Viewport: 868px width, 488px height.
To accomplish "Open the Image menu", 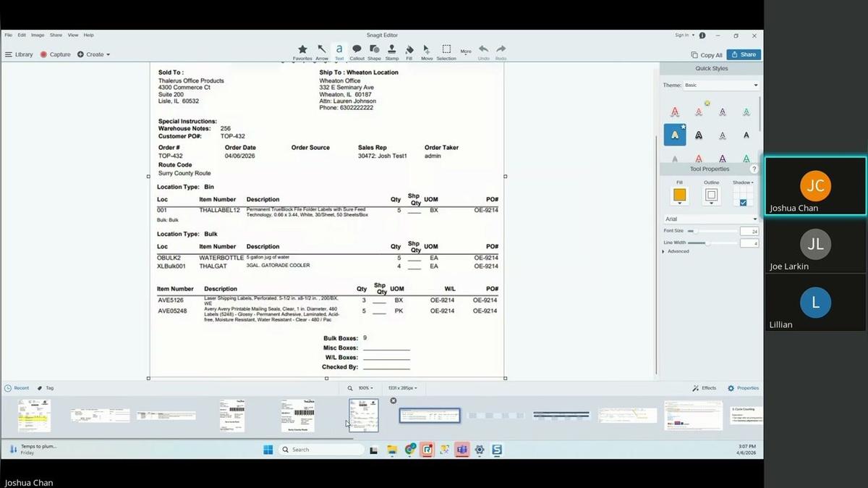I will (37, 34).
